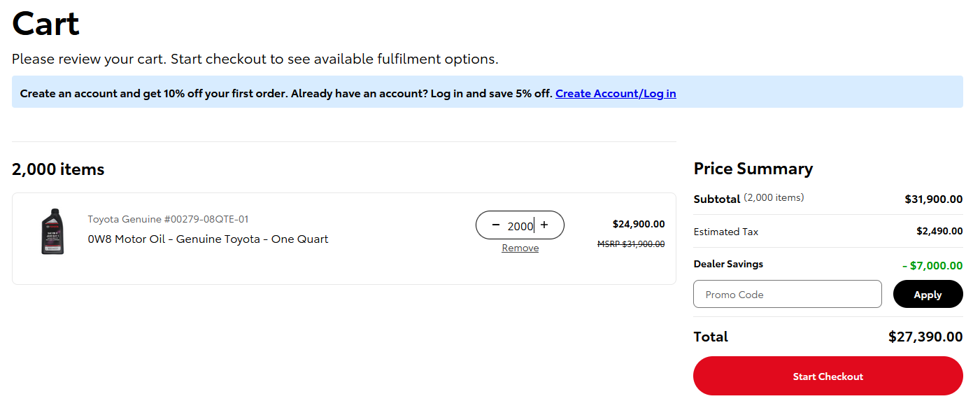This screenshot has width=980, height=415.
Task: Click the Price Summary heading
Action: (753, 169)
